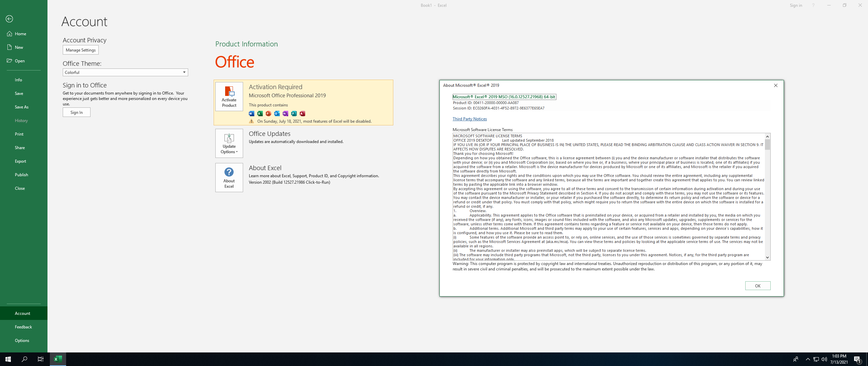This screenshot has width=868, height=366.
Task: Open Feedback in the sidebar
Action: 24,327
